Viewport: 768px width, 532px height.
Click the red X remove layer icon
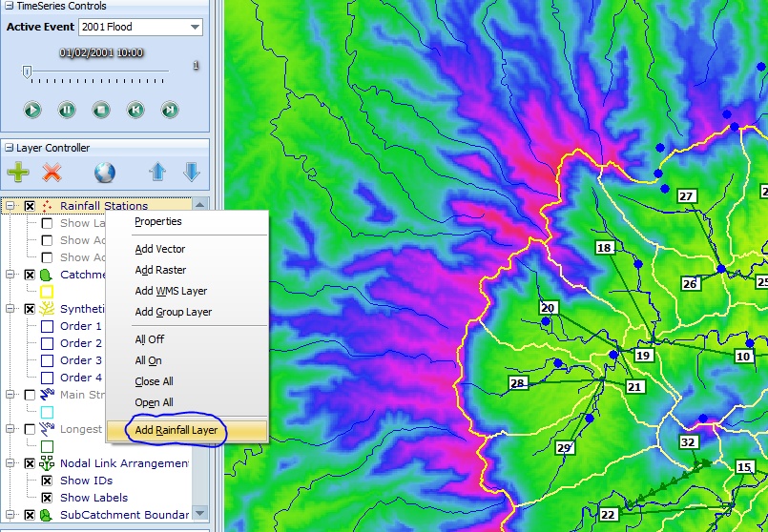tap(52, 173)
